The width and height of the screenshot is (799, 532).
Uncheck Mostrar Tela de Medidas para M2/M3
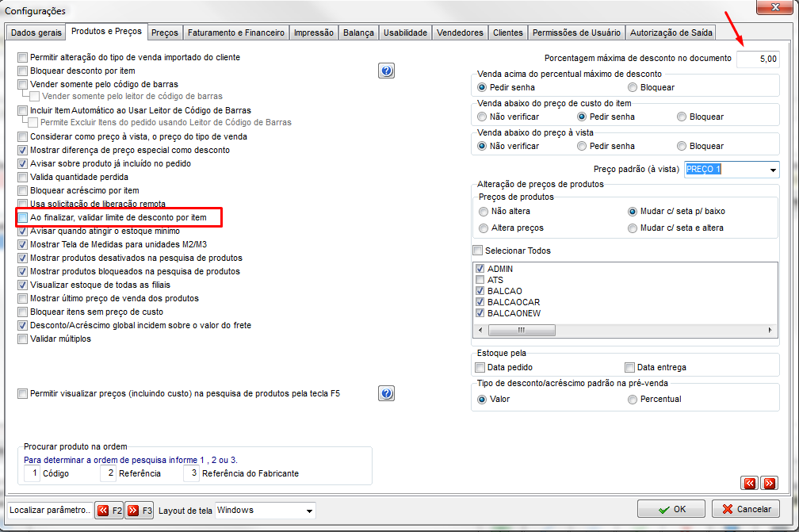(22, 245)
